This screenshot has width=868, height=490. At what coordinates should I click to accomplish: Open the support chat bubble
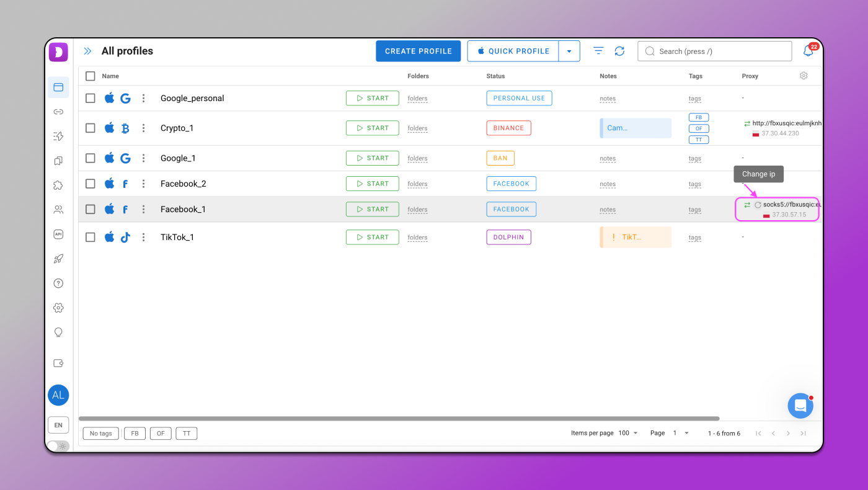(800, 406)
